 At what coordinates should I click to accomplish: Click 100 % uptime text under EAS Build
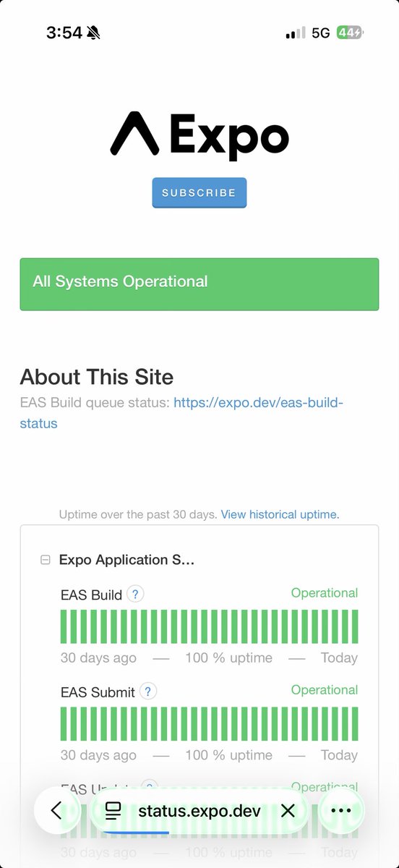click(x=229, y=658)
